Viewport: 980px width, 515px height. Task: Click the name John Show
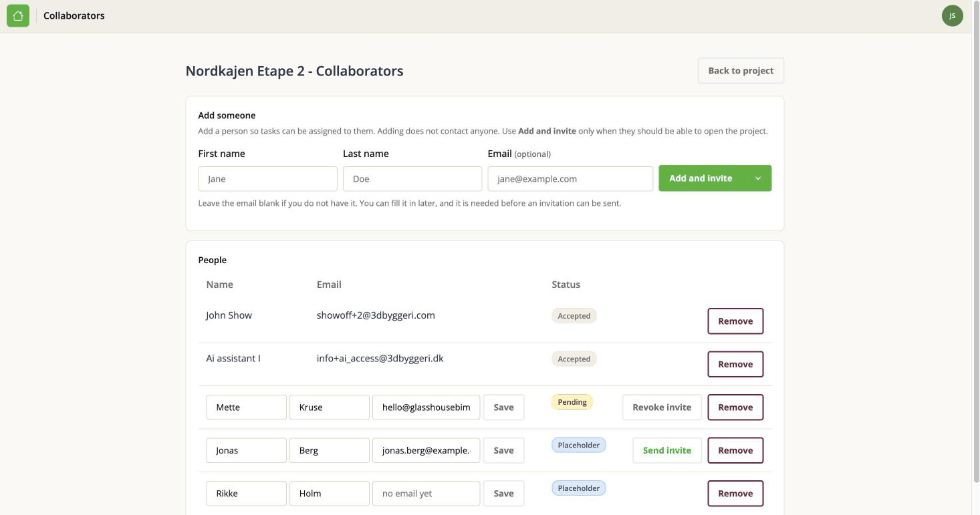coord(229,315)
